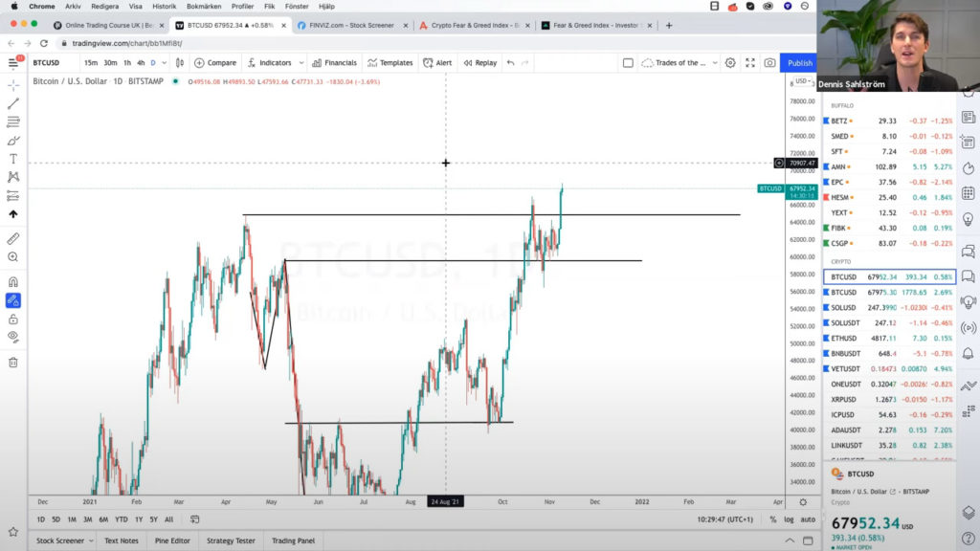Redo the last chart action
980x551 pixels.
(525, 62)
